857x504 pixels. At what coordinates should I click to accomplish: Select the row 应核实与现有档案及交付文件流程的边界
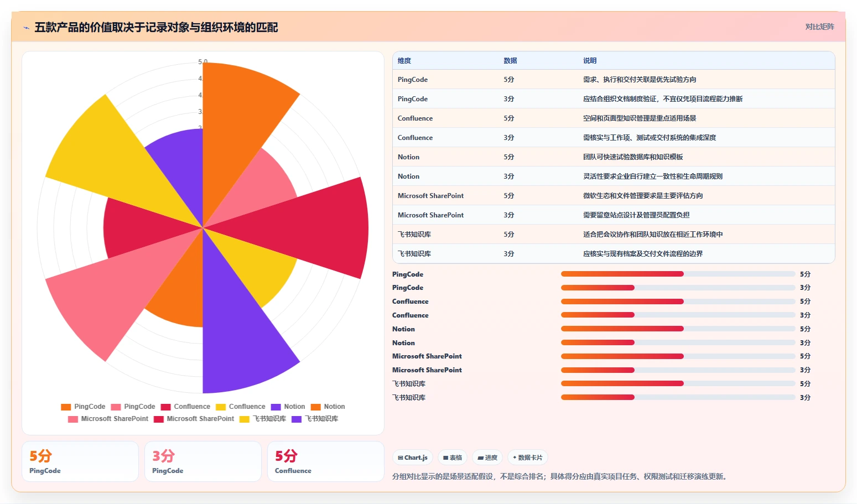[x=614, y=254]
